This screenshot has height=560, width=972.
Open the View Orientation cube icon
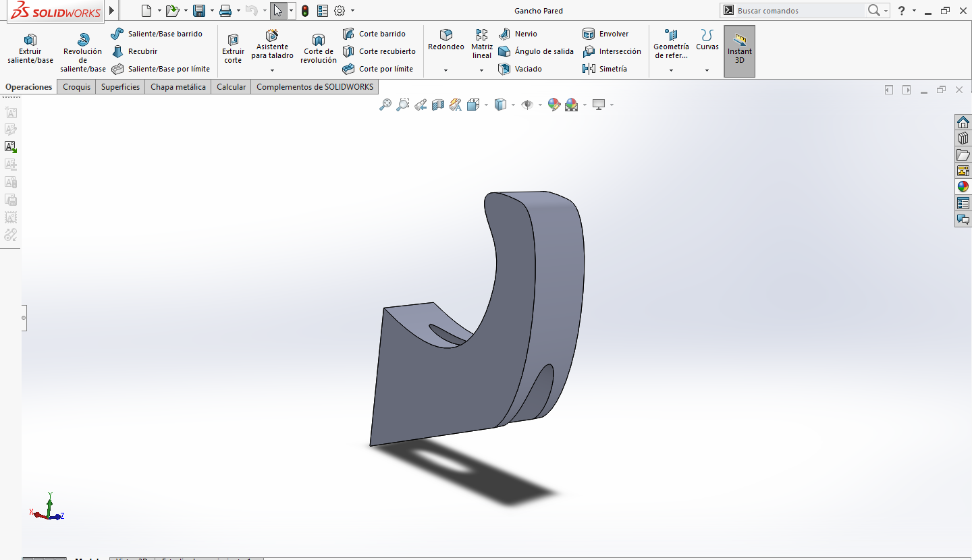[x=473, y=105]
